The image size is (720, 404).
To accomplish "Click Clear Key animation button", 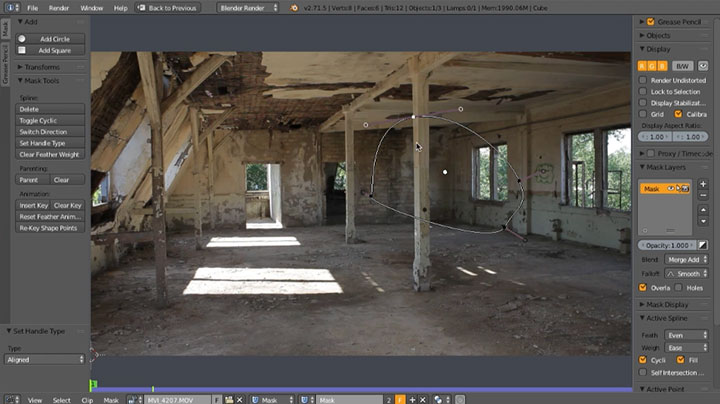I will [x=68, y=205].
